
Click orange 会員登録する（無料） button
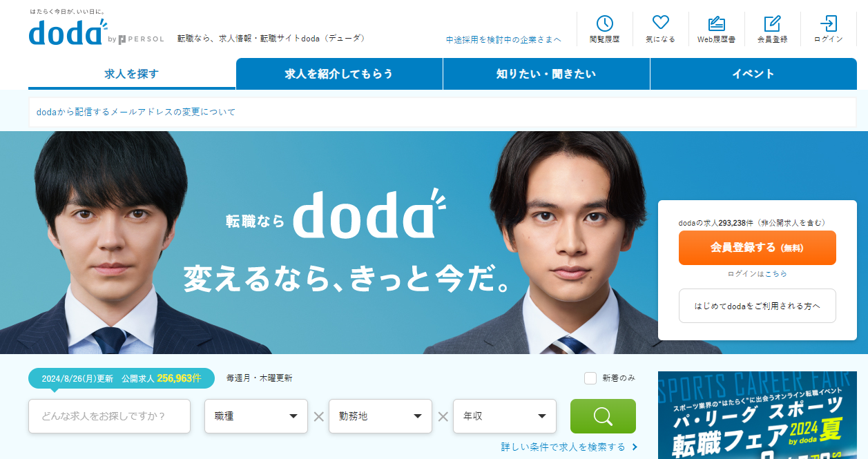point(758,248)
